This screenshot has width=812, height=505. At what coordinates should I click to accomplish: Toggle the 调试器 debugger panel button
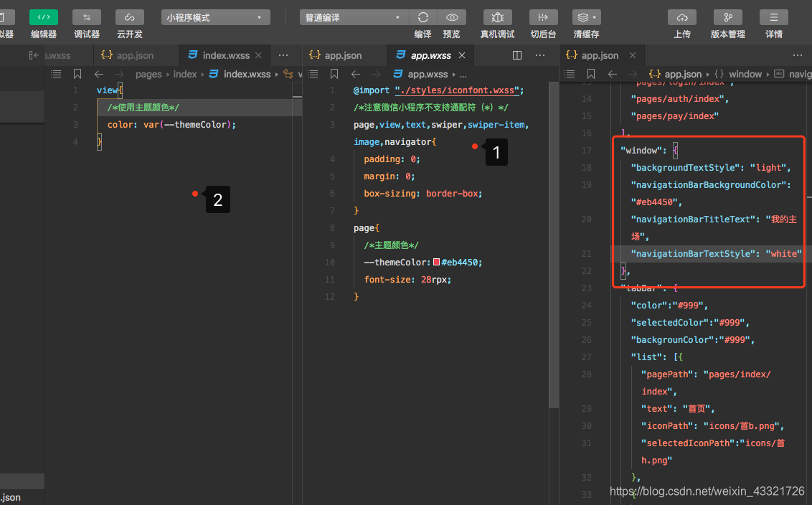tap(87, 18)
